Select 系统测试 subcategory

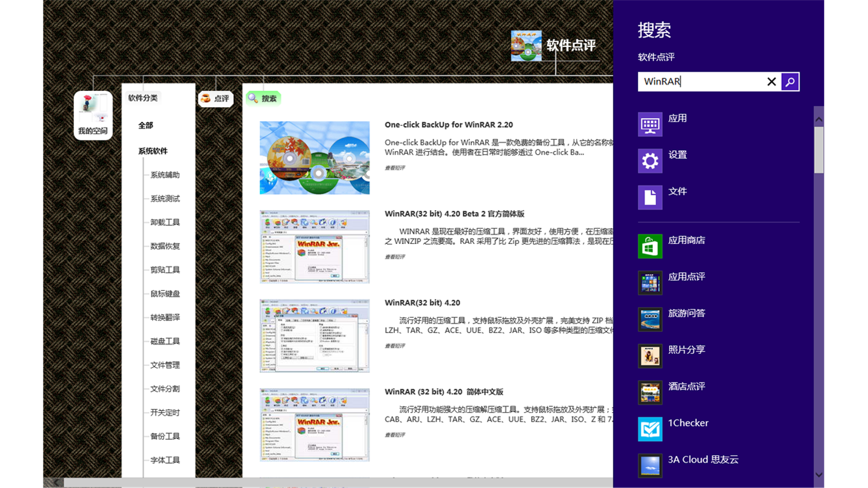click(x=165, y=199)
